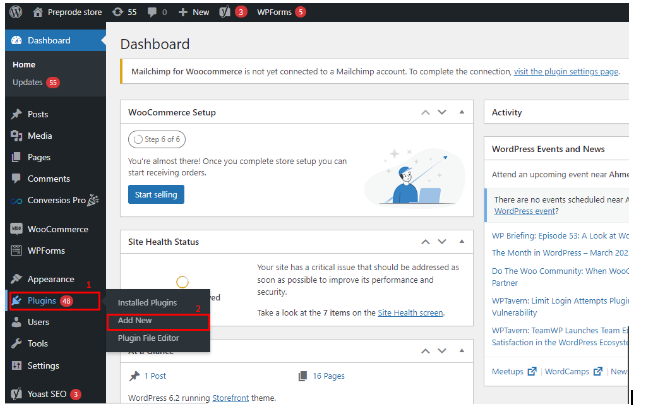Open the WordCamps external link
Image resolution: width=645 pixels, height=405 pixels.
pos(573,371)
